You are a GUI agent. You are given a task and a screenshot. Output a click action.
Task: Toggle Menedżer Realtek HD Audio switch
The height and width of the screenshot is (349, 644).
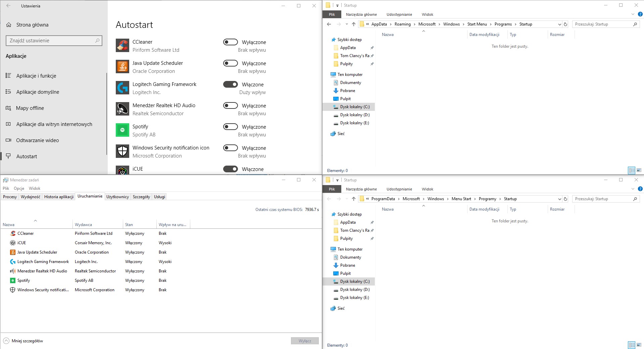tap(231, 105)
